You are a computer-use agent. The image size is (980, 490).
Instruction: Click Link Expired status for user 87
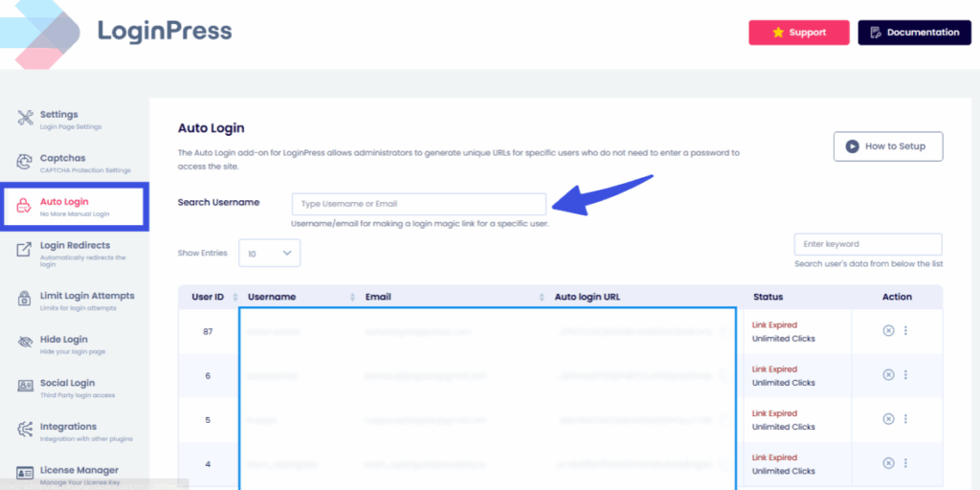point(774,325)
